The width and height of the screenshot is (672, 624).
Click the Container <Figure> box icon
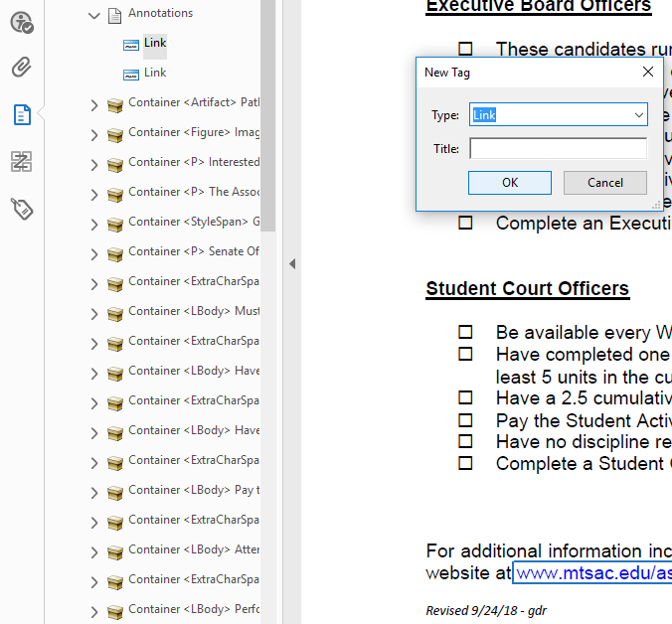point(115,135)
